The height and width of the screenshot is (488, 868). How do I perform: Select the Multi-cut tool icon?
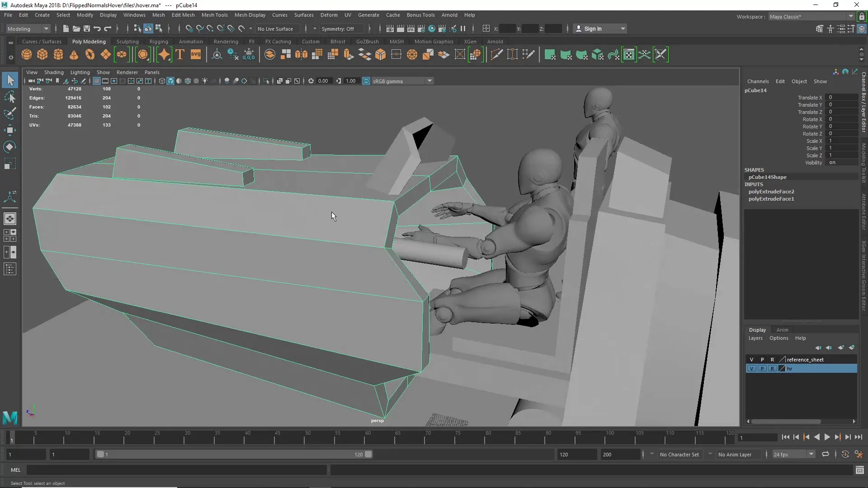click(x=496, y=54)
